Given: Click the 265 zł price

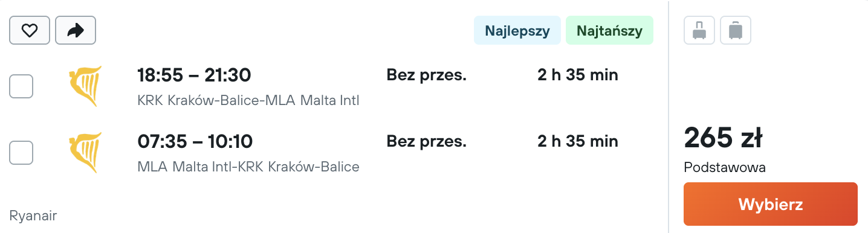Looking at the screenshot, I should pos(722,139).
